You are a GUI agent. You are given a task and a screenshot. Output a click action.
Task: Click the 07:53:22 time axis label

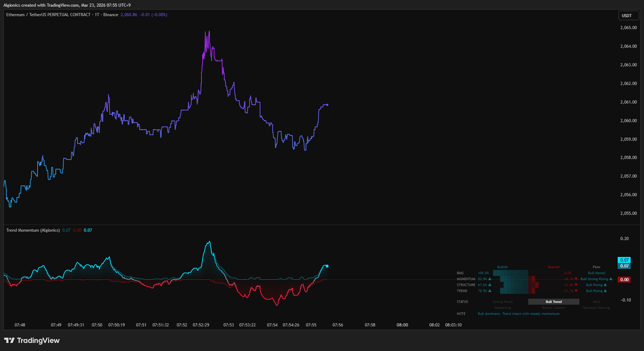[x=247, y=325]
